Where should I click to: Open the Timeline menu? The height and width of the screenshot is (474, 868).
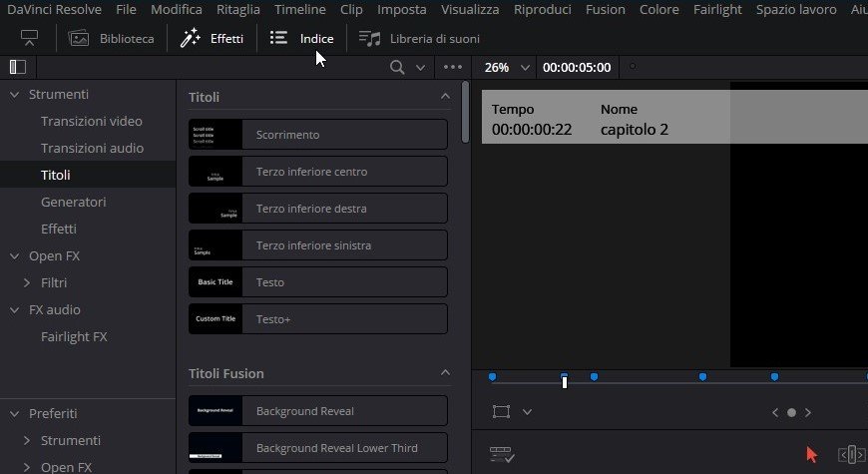300,9
